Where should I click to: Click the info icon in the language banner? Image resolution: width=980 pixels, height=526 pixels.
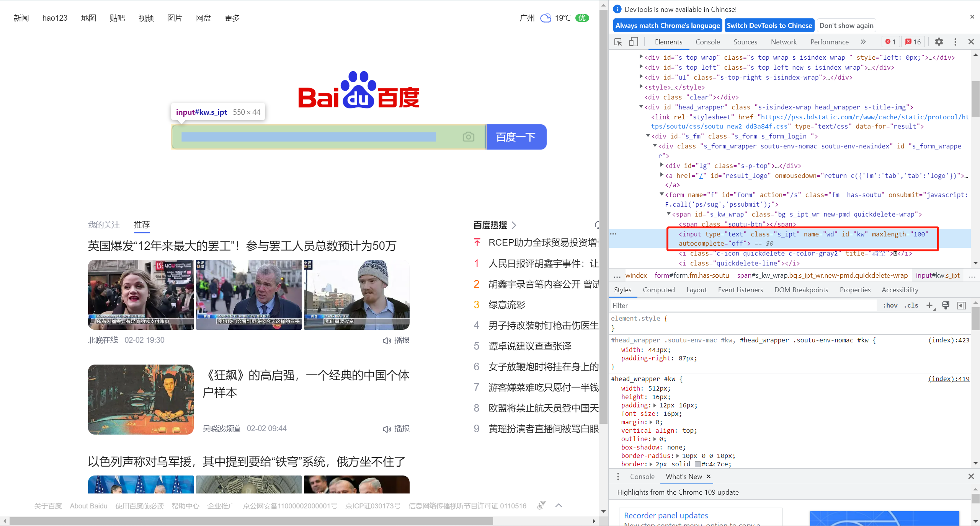tap(617, 9)
